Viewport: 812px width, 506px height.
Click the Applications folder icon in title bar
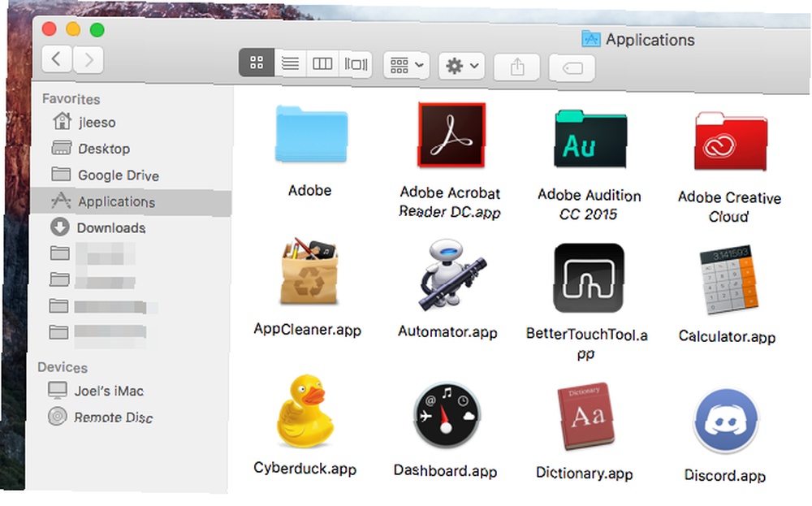[591, 39]
